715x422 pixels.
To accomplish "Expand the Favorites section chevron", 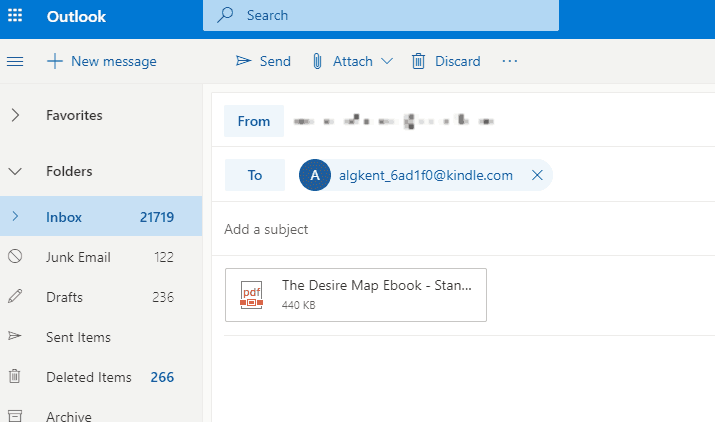I will [15, 115].
